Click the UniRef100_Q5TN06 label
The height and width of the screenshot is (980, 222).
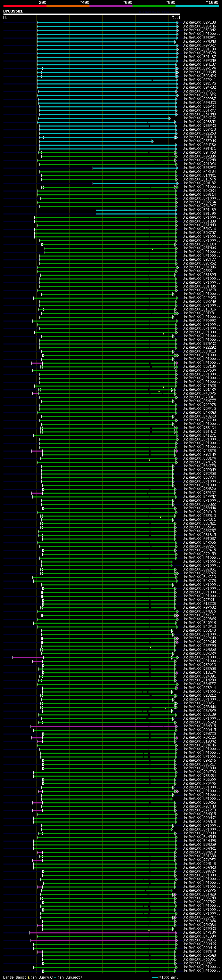tap(199, 248)
